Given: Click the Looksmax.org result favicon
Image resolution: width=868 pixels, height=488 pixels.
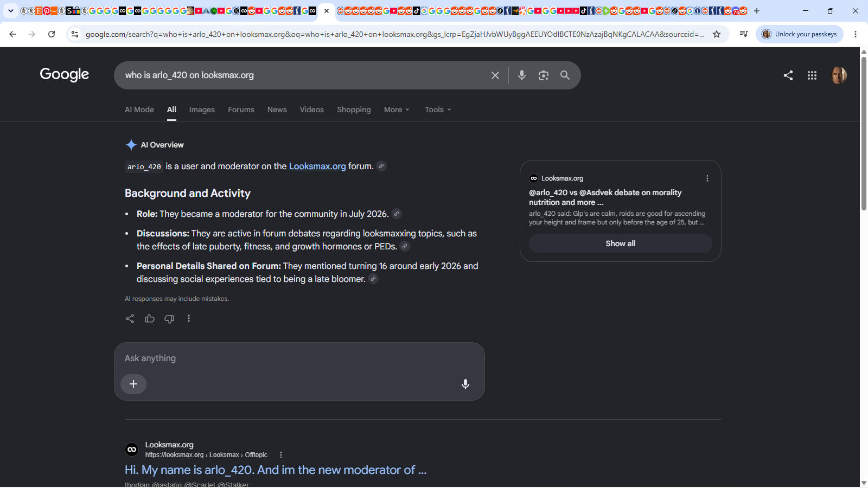Looking at the screenshot, I should coord(132,450).
